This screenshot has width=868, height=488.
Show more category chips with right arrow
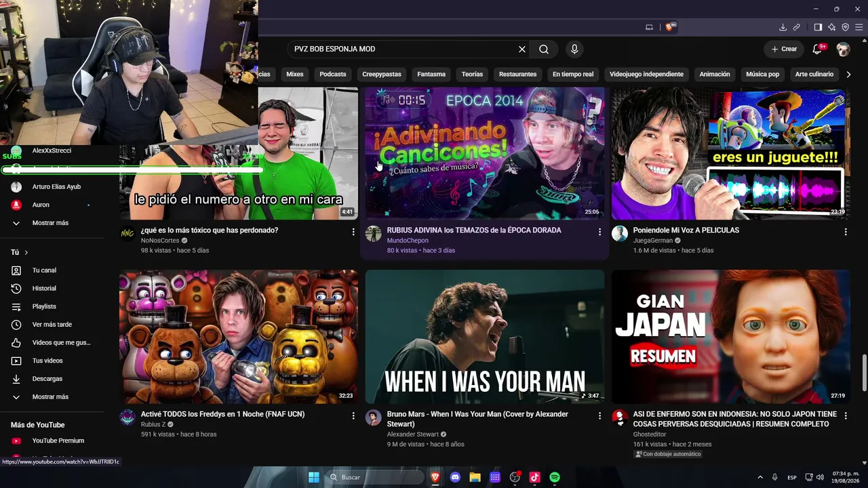coord(848,75)
